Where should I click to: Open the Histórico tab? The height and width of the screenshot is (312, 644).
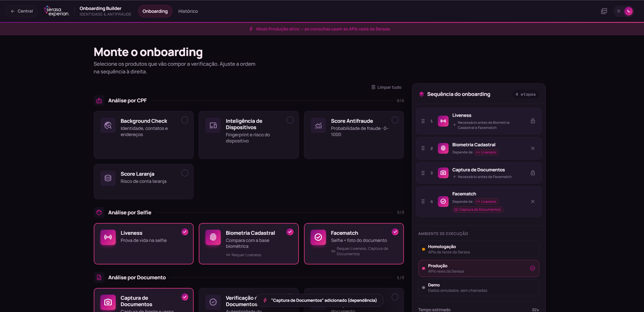click(x=188, y=11)
